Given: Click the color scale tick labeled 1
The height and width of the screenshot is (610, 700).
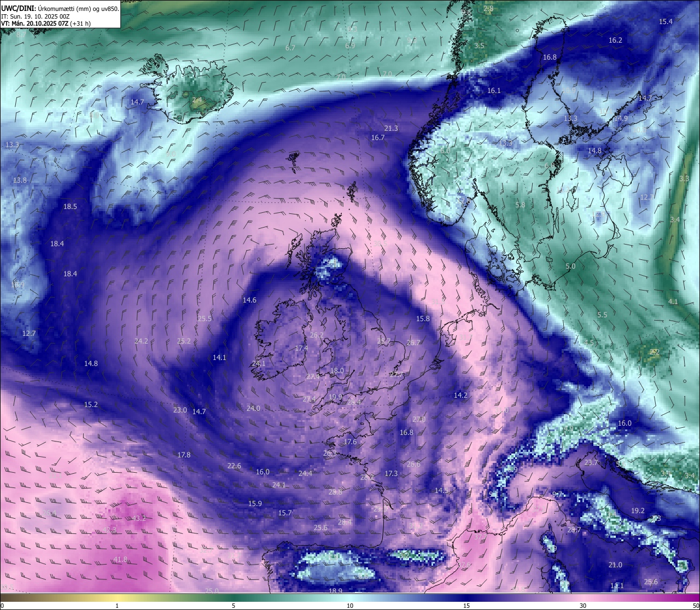Looking at the screenshot, I should coord(117,606).
